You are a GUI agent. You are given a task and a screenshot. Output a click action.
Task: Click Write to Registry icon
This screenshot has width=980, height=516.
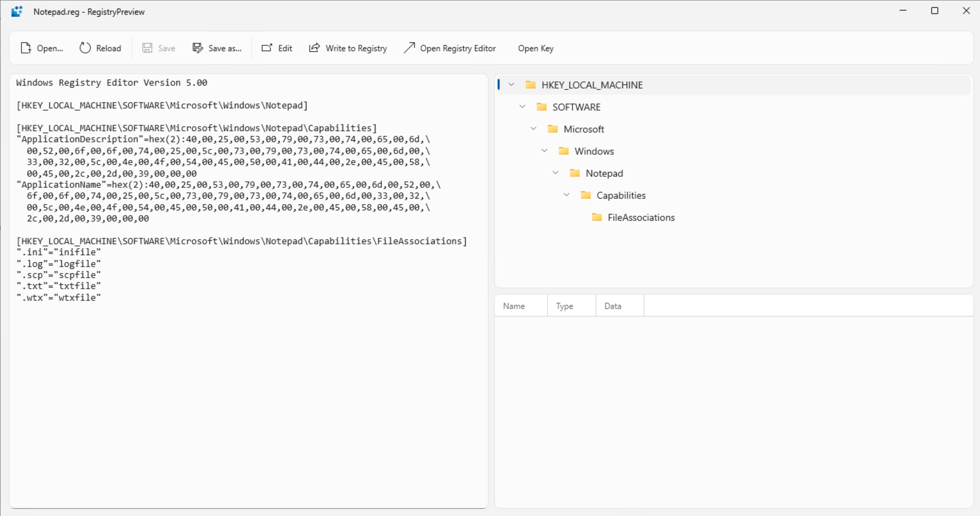click(314, 48)
